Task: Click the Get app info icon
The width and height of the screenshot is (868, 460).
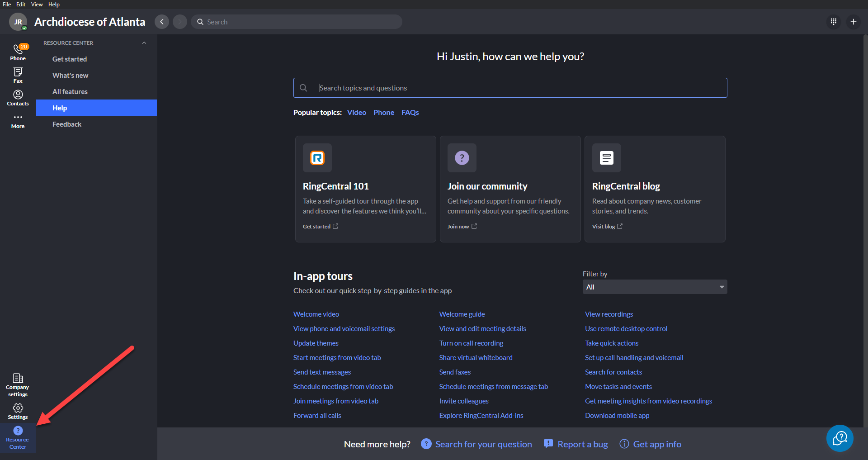Action: coord(624,444)
